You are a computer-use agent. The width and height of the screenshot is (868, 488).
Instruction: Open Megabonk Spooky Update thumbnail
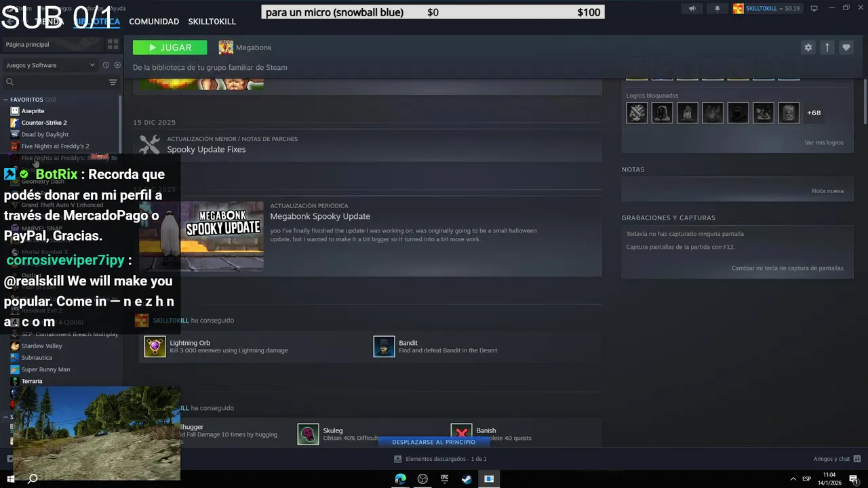[x=201, y=236]
